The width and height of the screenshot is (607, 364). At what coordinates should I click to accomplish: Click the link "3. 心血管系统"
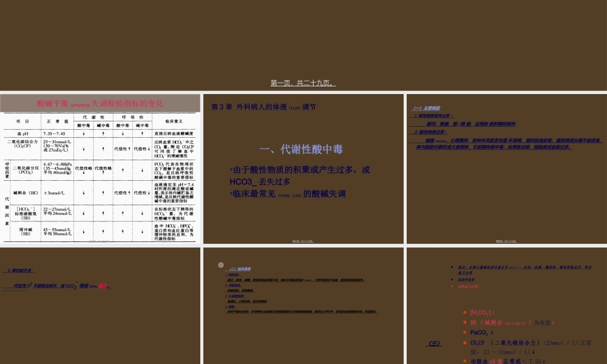[236, 295]
